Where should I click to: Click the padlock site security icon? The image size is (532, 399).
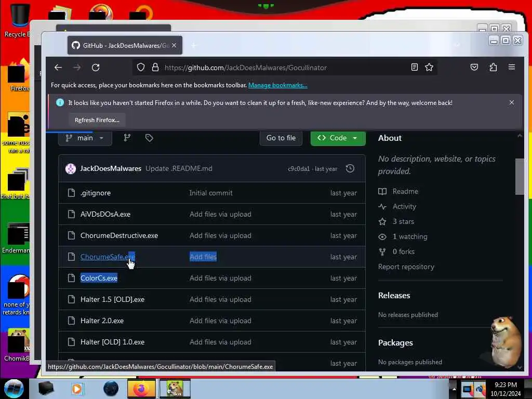pos(155,68)
